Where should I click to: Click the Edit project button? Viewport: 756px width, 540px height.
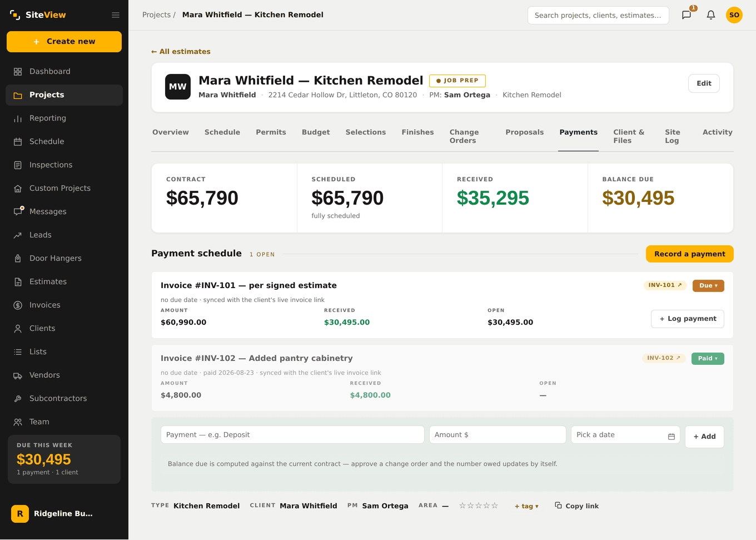tap(704, 83)
